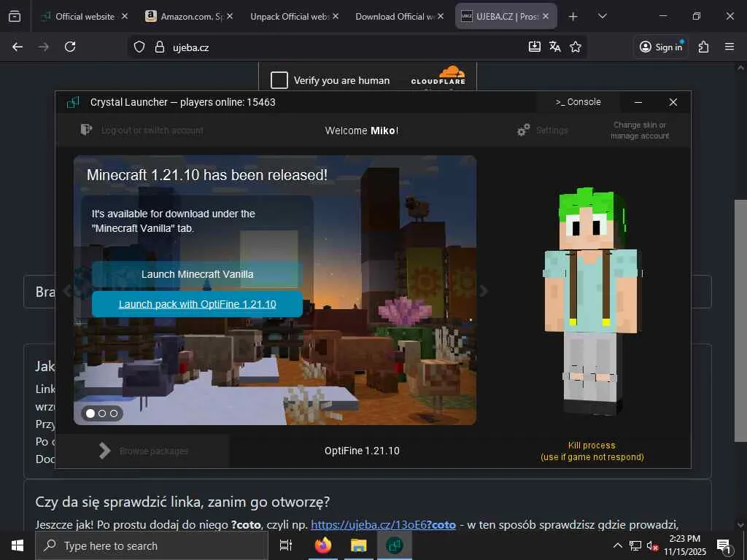747x560 pixels.
Task: Open the launcher Console
Action: click(578, 102)
